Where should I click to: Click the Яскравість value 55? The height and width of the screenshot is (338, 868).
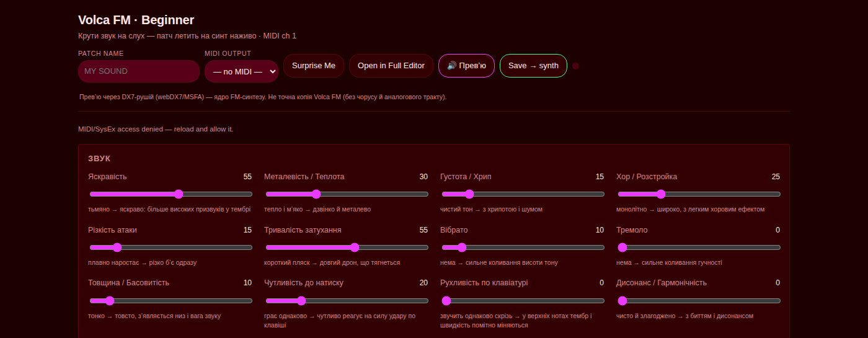click(x=247, y=177)
